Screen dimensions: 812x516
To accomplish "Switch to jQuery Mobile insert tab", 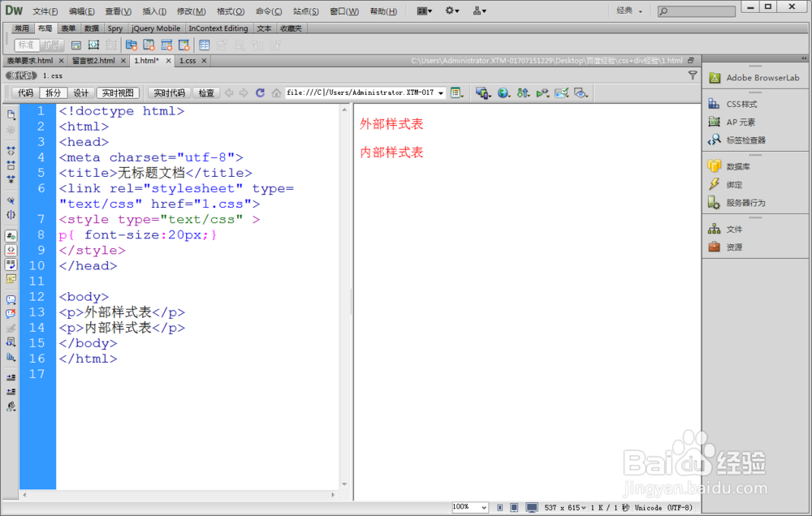I will (155, 28).
